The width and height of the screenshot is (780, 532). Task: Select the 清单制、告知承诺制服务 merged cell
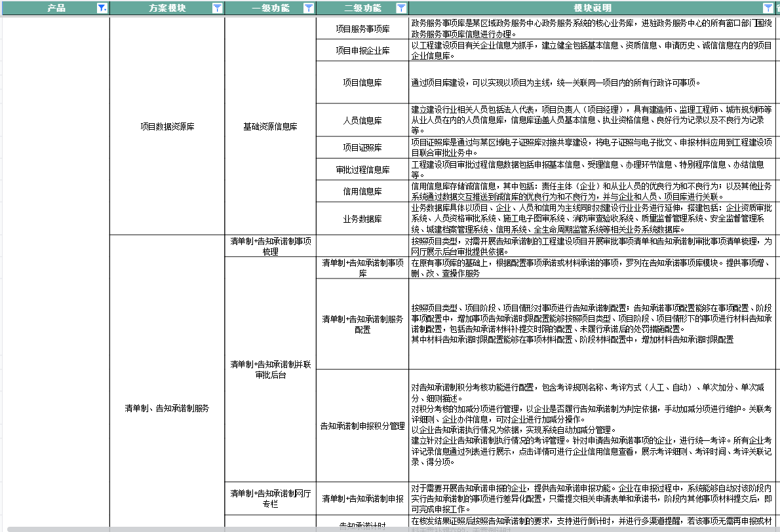pos(167,408)
